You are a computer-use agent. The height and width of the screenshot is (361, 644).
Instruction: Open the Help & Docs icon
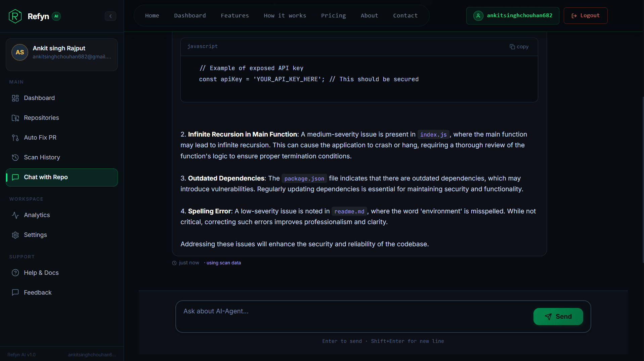tap(15, 273)
